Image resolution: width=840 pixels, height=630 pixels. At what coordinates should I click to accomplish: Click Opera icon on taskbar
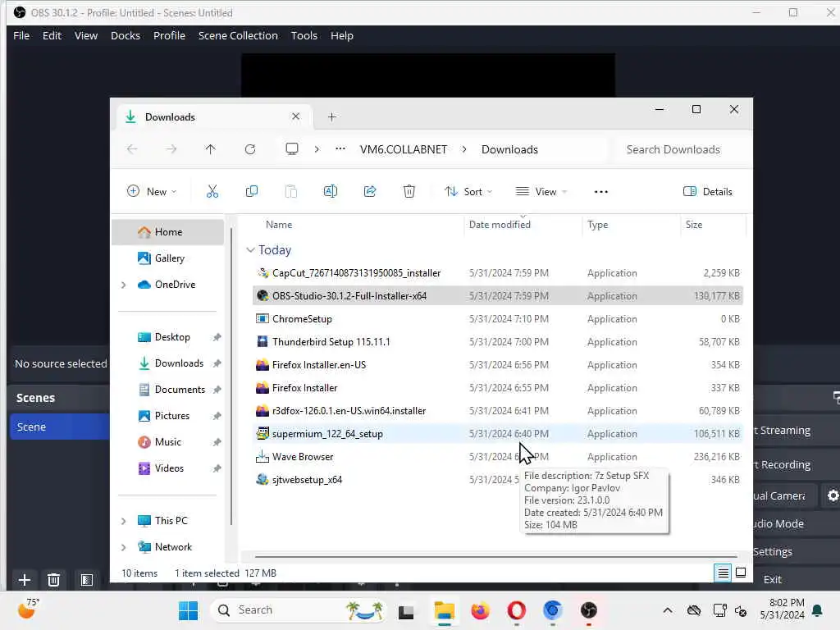pos(517,610)
